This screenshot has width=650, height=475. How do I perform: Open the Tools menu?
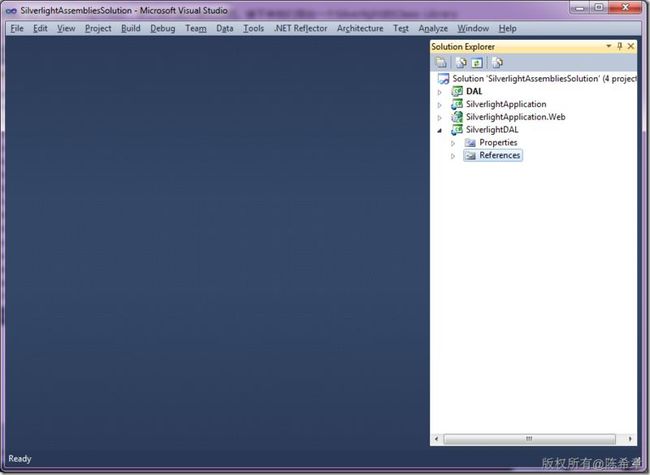pyautogui.click(x=253, y=28)
